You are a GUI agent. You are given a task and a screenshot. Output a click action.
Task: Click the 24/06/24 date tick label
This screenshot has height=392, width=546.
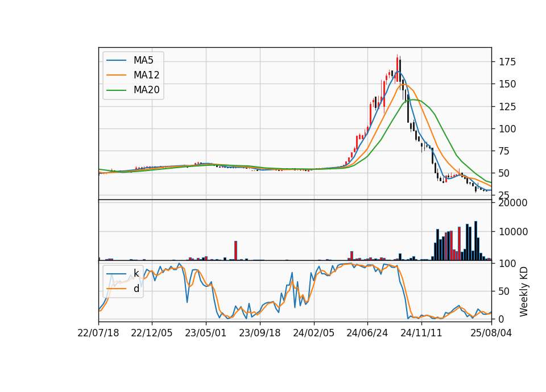point(367,333)
